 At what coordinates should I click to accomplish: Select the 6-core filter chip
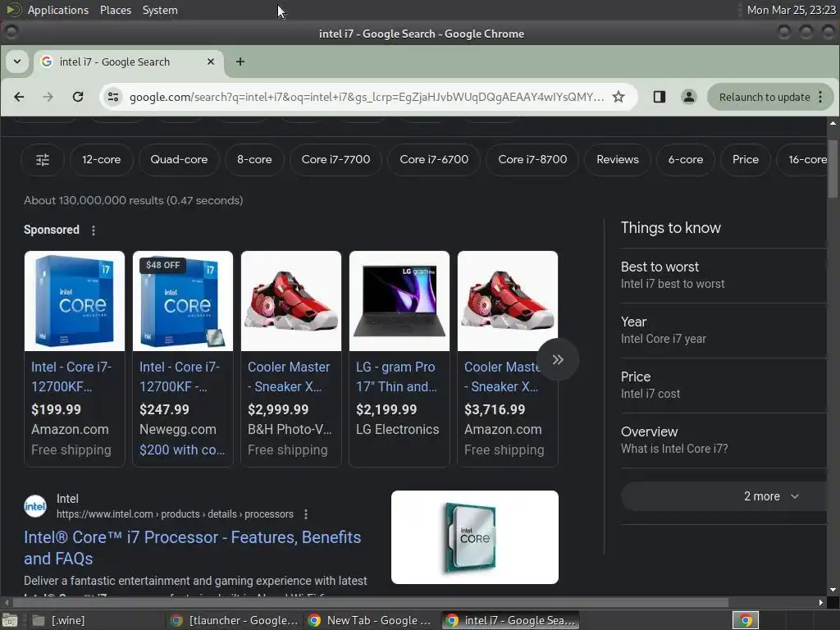(x=686, y=160)
